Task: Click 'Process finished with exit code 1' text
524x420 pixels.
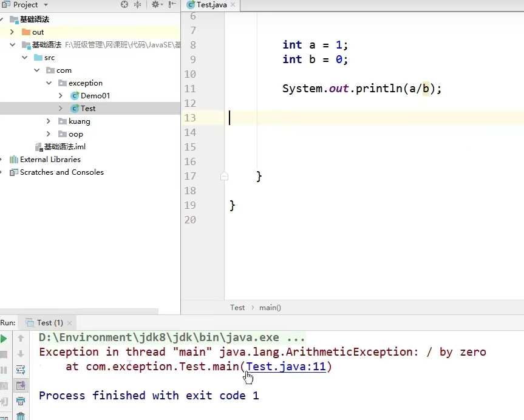Action: pyautogui.click(x=149, y=396)
